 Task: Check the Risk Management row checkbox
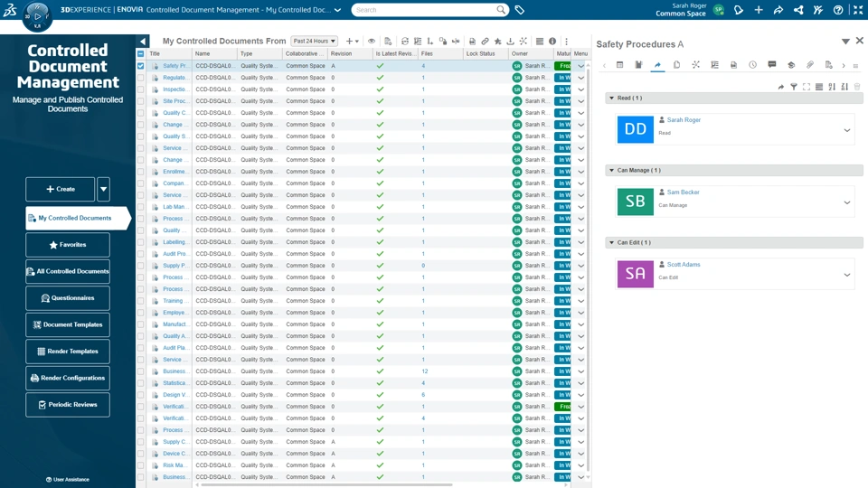141,465
